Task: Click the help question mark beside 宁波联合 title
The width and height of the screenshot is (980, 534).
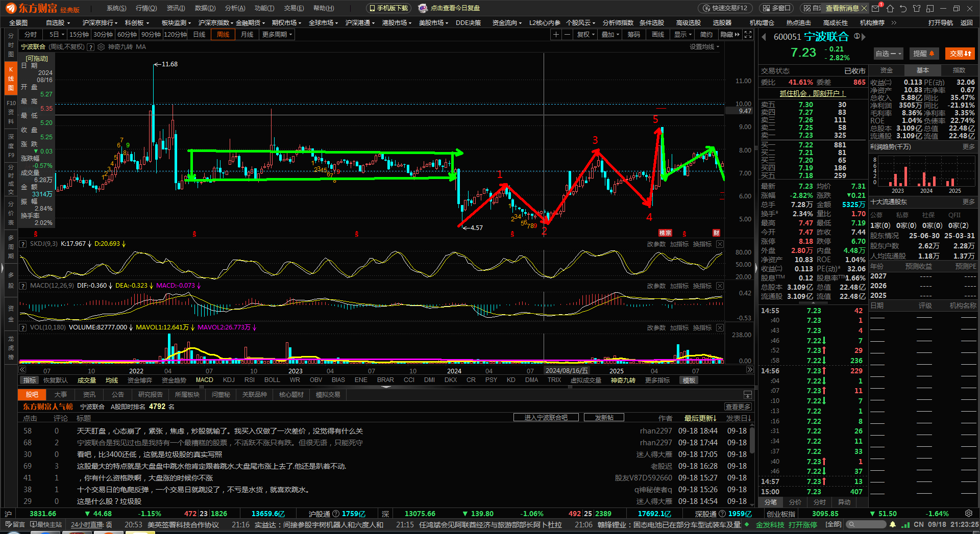Action: point(90,47)
